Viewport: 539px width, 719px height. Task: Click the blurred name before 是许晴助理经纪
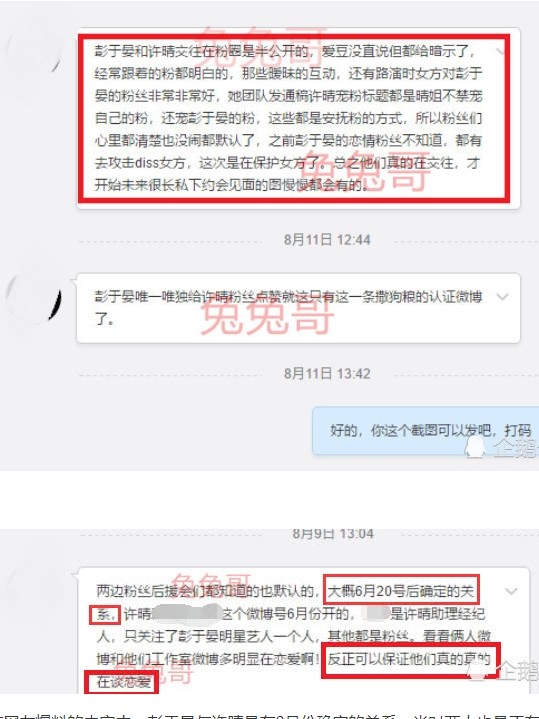[x=375, y=614]
